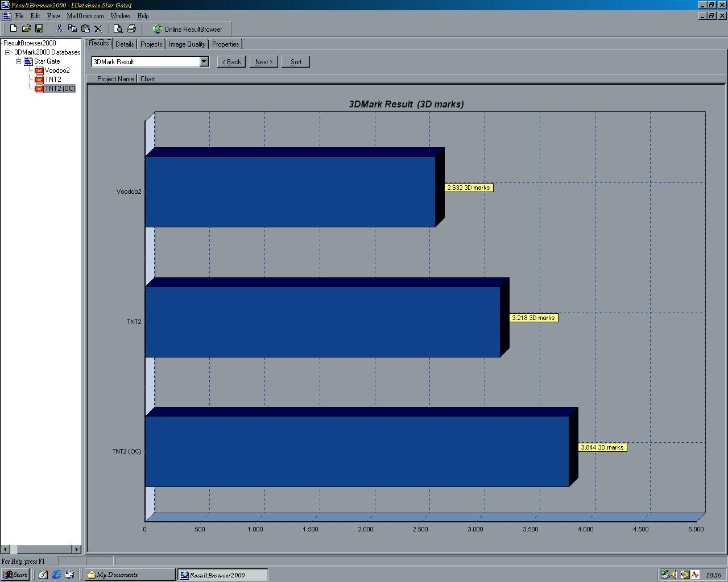
Task: Click tree panel scrollbar right arrow
Action: tap(77, 549)
